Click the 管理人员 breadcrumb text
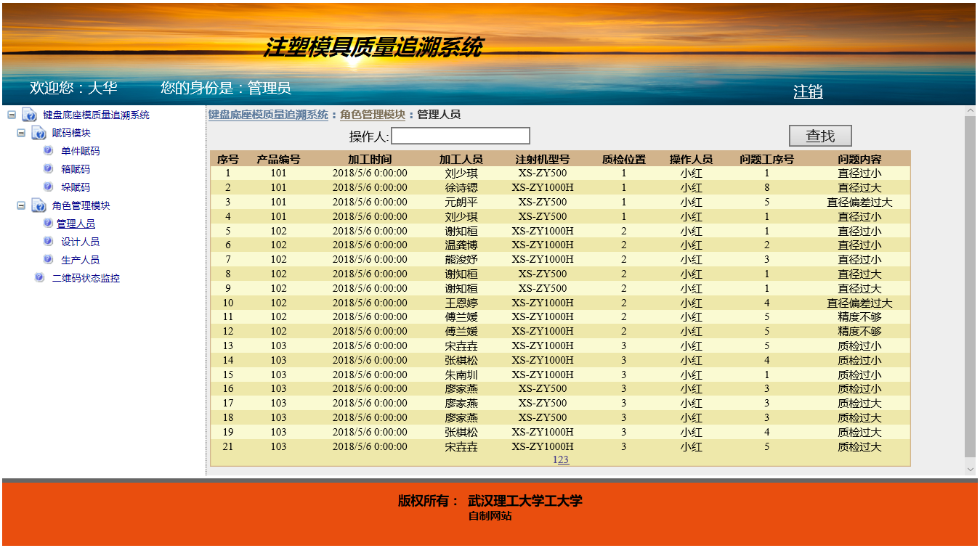Viewport: 980px width, 548px height. tap(439, 115)
